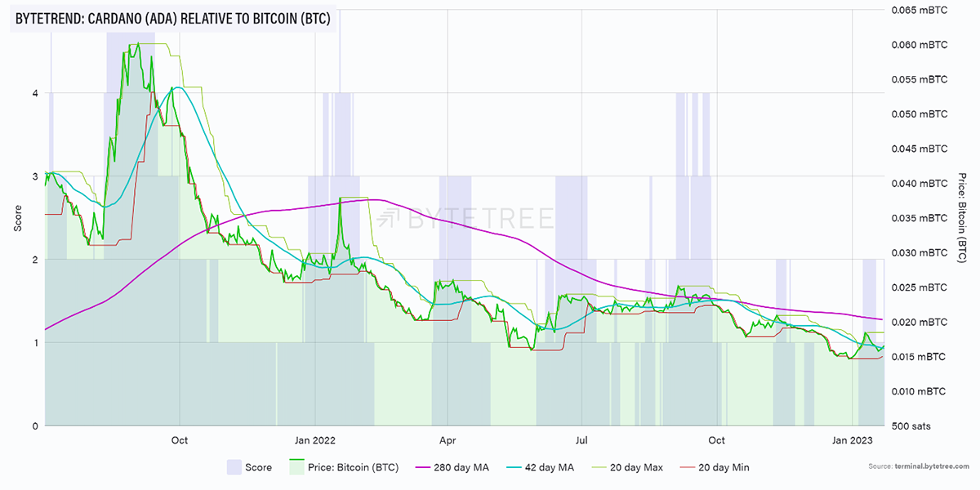Click the 0.055 mBTC axis value
Image resolution: width=980 pixels, height=490 pixels.
[920, 80]
